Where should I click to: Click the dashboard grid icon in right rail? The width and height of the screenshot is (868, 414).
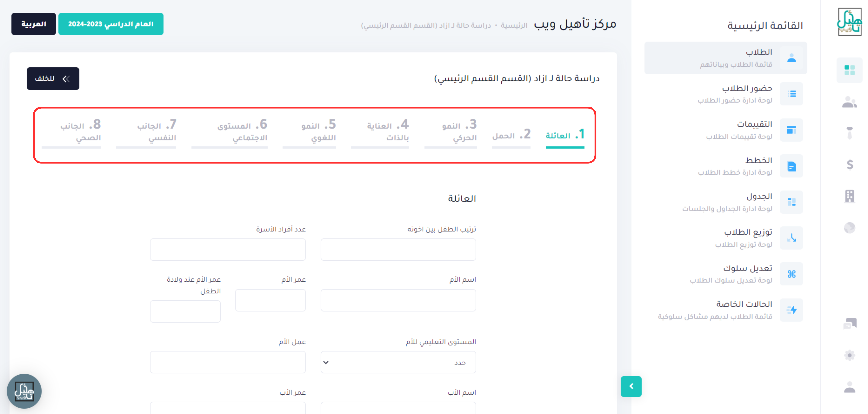tap(849, 70)
